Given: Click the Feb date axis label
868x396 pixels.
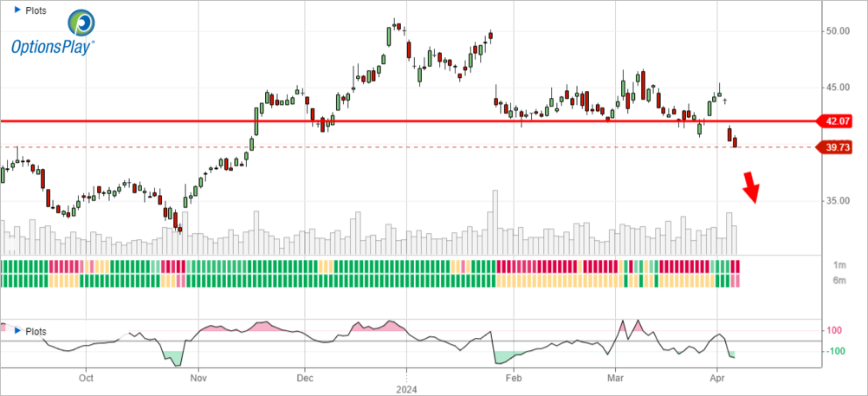Looking at the screenshot, I should click(x=514, y=378).
